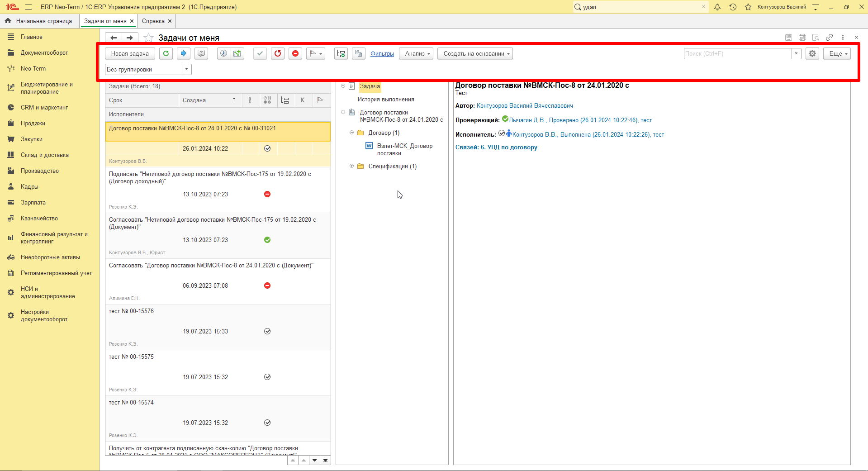The image size is (868, 471).
Task: Click the notifications bell icon
Action: (x=717, y=7)
